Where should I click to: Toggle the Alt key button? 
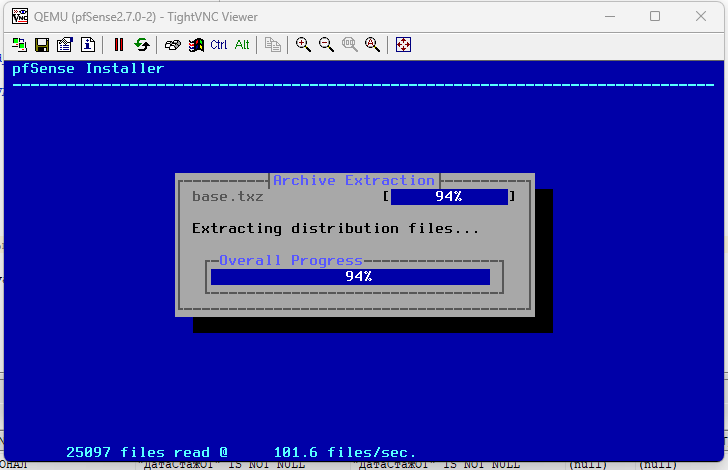(x=242, y=45)
